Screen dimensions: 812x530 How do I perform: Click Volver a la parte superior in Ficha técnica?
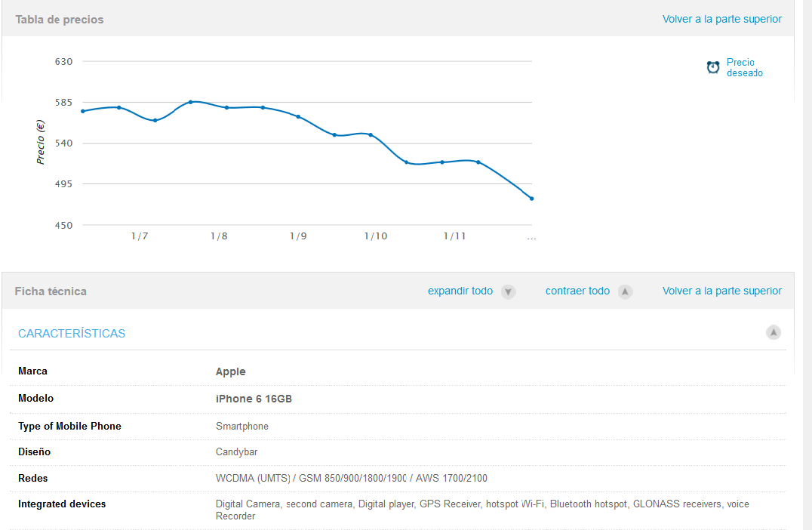(x=722, y=291)
